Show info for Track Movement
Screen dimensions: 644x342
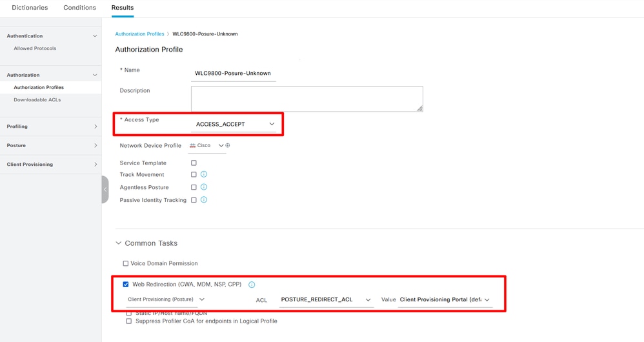pyautogui.click(x=204, y=174)
